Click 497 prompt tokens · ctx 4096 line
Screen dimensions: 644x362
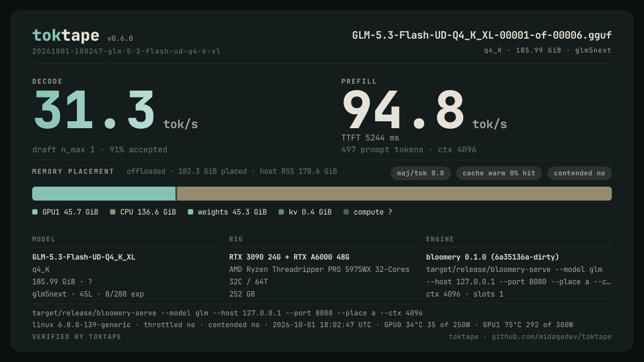coord(409,150)
